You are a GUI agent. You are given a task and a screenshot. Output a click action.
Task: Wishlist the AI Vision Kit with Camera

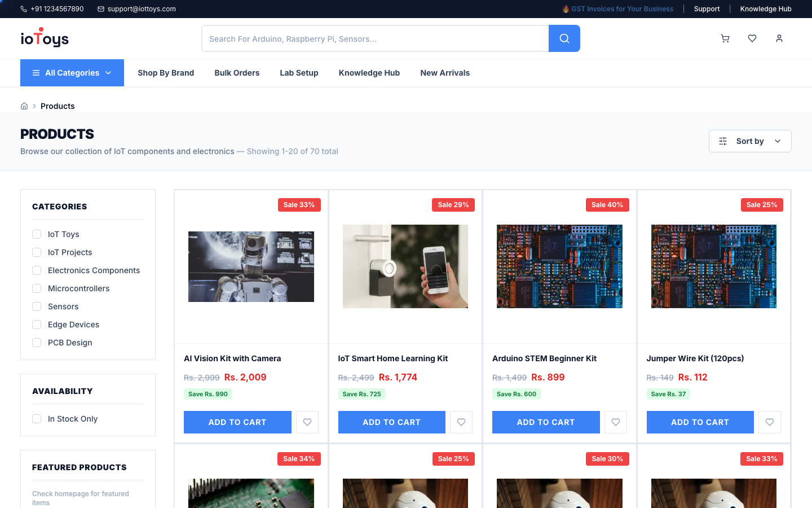(x=307, y=422)
